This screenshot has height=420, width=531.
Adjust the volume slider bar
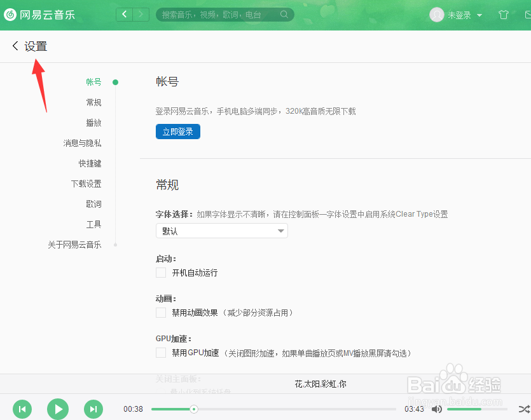477,409
